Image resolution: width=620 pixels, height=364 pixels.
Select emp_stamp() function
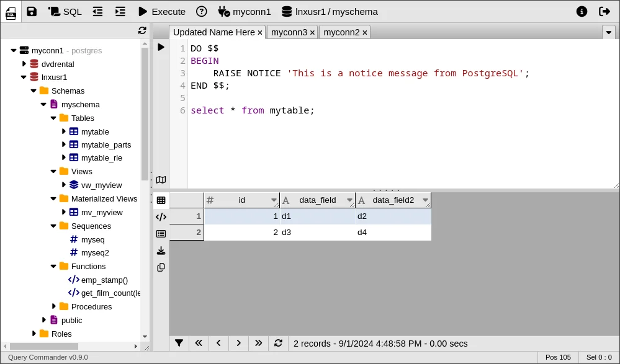(104, 280)
